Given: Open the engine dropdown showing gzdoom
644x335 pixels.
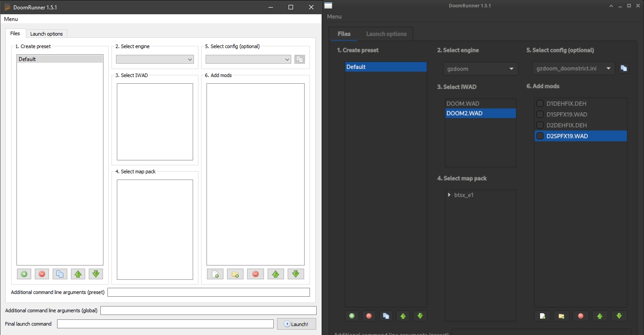Looking at the screenshot, I should tap(480, 69).
